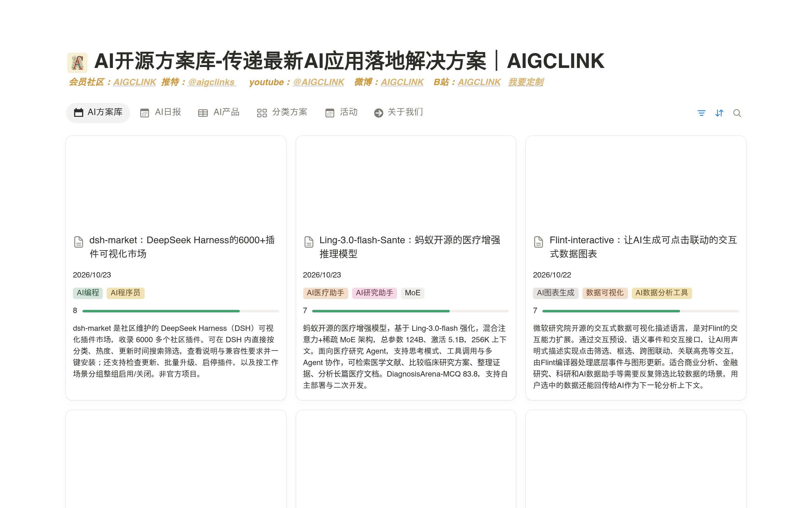812x508 pixels.
Task: Switch to the AI产品 tab
Action: point(219,112)
